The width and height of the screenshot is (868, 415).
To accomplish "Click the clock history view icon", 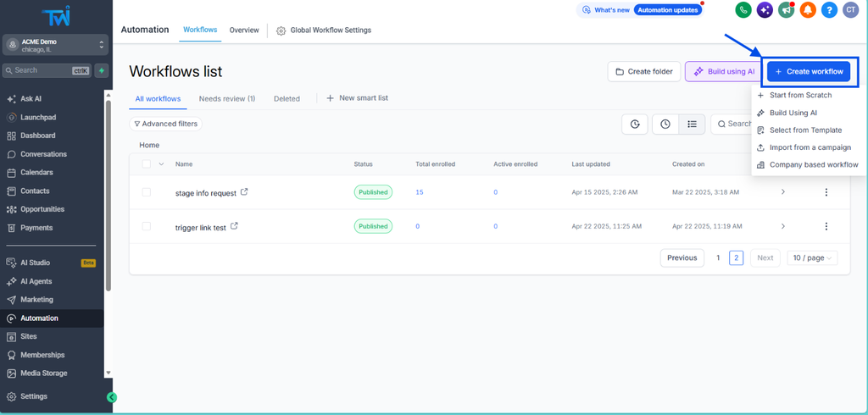I will click(x=665, y=124).
